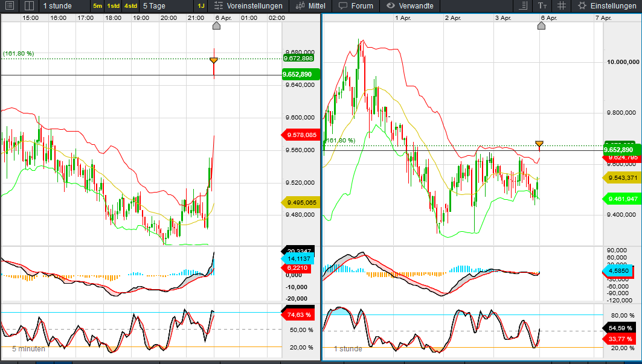Viewport: 642px width, 364px height.
Task: Select the 9.672,898 Fibonacci level label
Action: click(298, 58)
